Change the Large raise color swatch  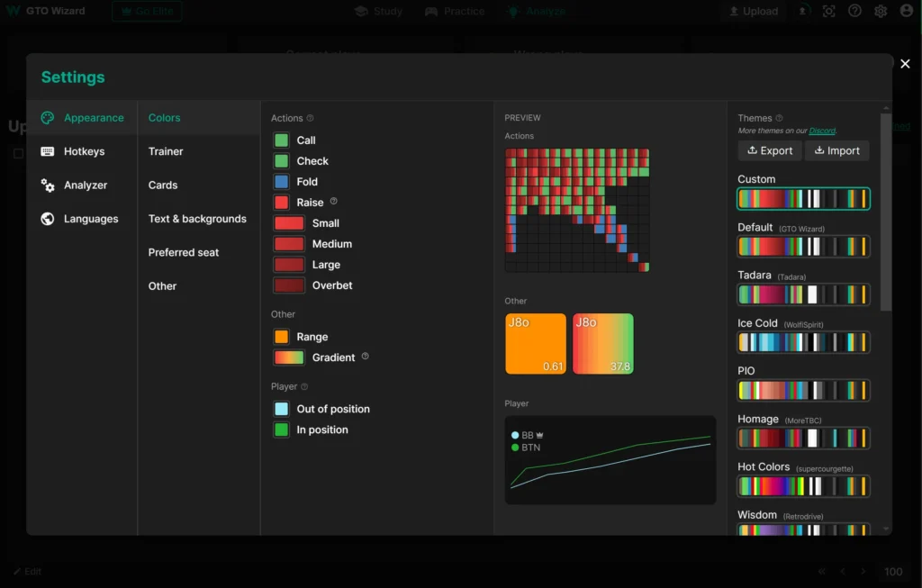click(x=289, y=265)
